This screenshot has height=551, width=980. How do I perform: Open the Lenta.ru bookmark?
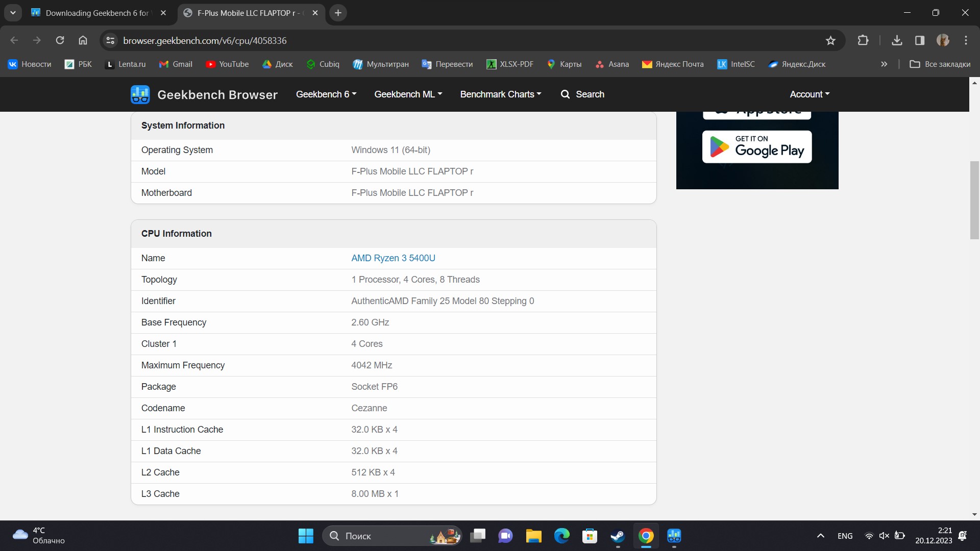125,64
